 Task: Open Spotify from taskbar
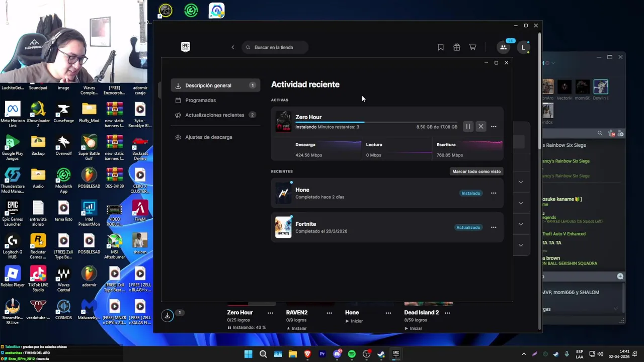coord(352,354)
